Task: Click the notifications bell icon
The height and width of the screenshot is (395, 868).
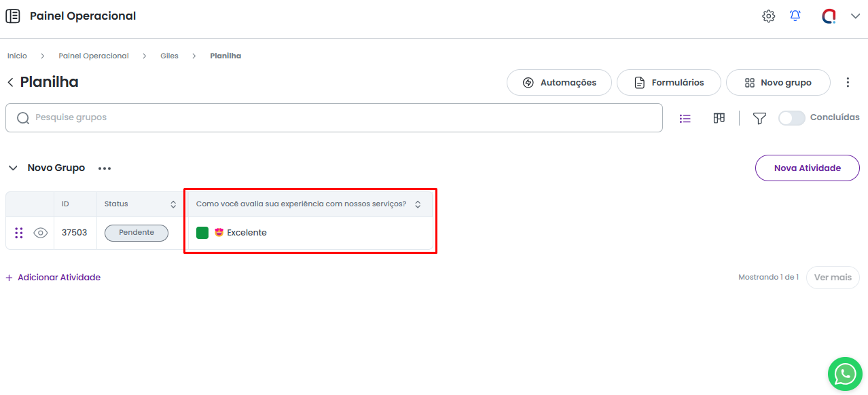Action: point(795,16)
